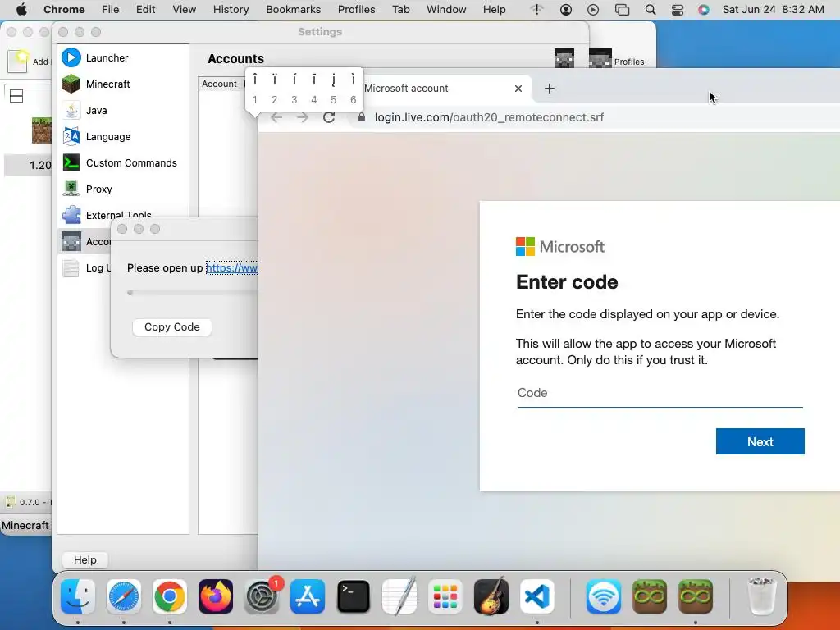Image resolution: width=840 pixels, height=630 pixels.
Task: Open Launcher settings in sidebar
Action: (123, 58)
